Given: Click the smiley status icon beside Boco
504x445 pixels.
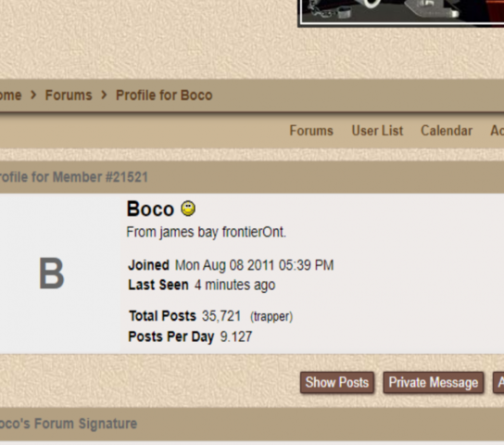Looking at the screenshot, I should (188, 209).
